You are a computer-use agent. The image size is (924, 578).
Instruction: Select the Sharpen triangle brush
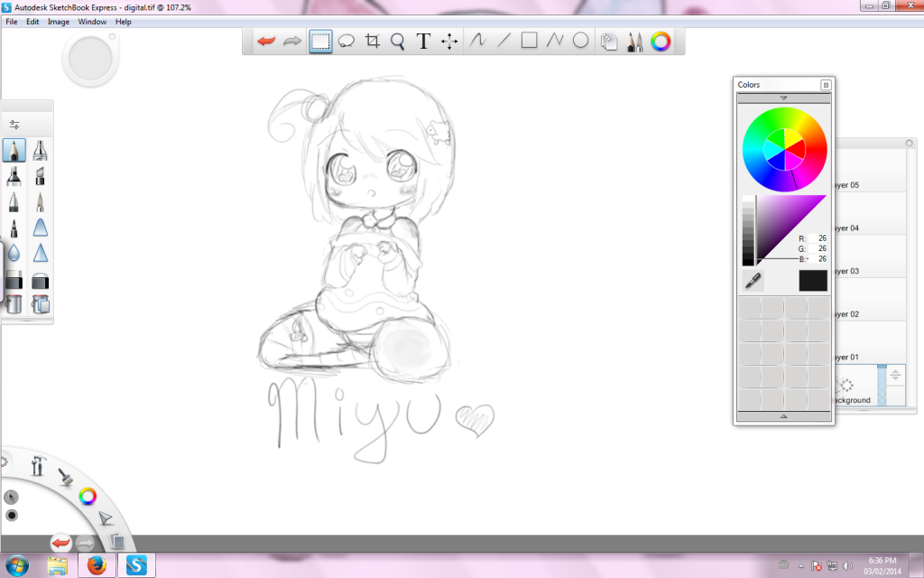pos(40,253)
